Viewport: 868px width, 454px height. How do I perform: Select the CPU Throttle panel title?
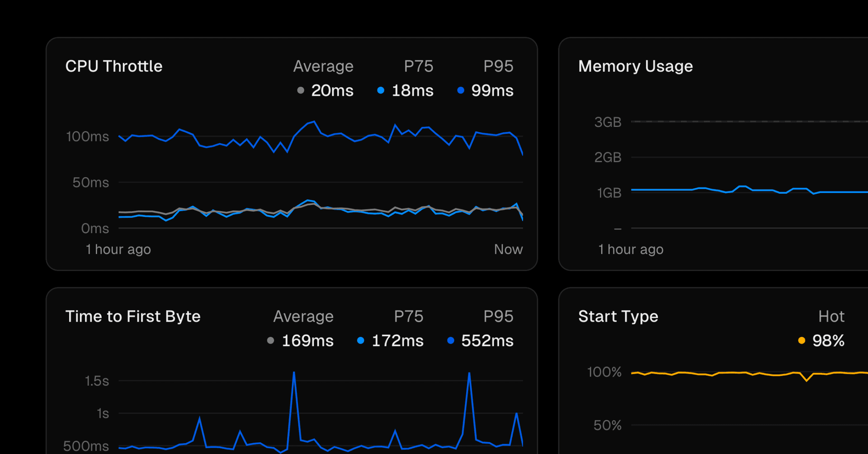coord(114,66)
